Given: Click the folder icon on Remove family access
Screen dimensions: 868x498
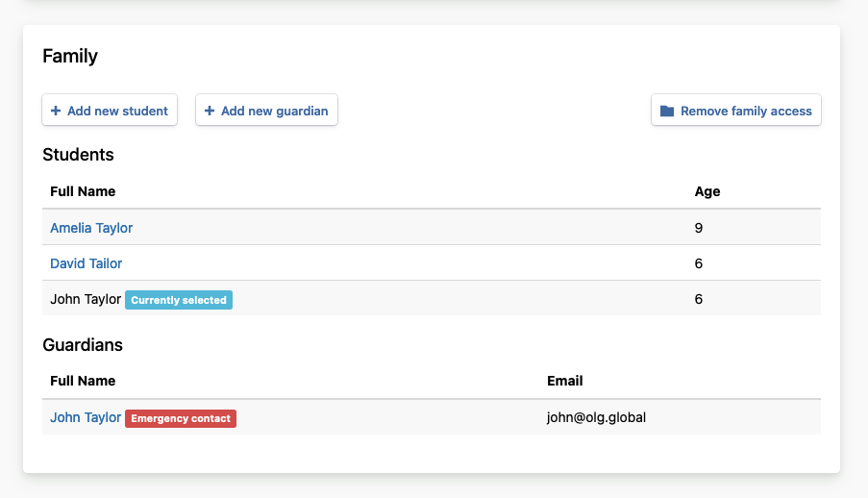Looking at the screenshot, I should tap(667, 112).
